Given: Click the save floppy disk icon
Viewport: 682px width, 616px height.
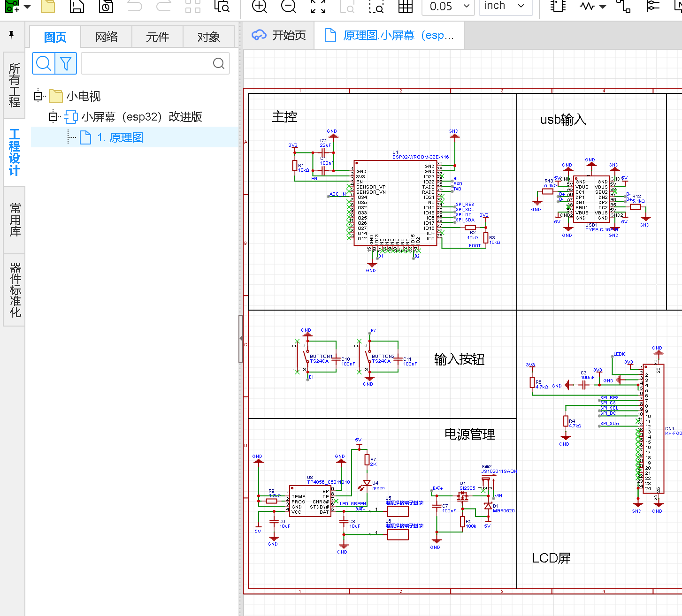Looking at the screenshot, I should (x=77, y=6).
